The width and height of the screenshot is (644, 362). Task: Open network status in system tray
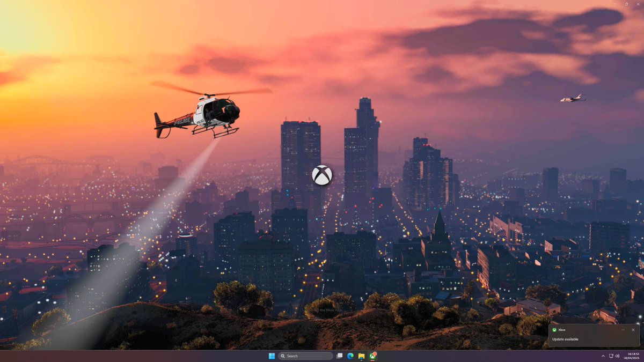(x=611, y=356)
